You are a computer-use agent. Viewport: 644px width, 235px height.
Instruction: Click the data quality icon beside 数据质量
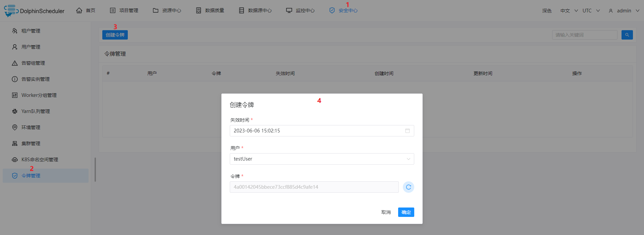click(199, 10)
